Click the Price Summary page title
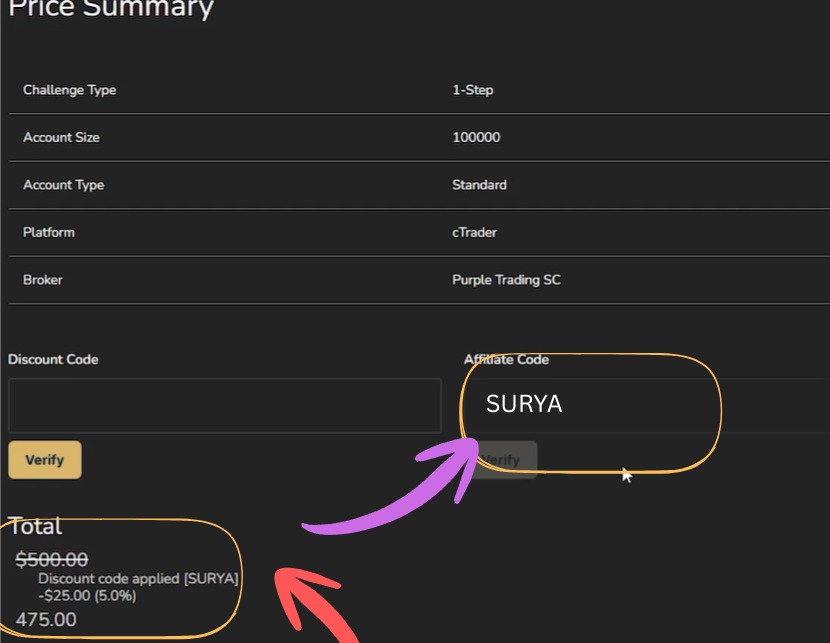This screenshot has height=643, width=830. pyautogui.click(x=111, y=10)
